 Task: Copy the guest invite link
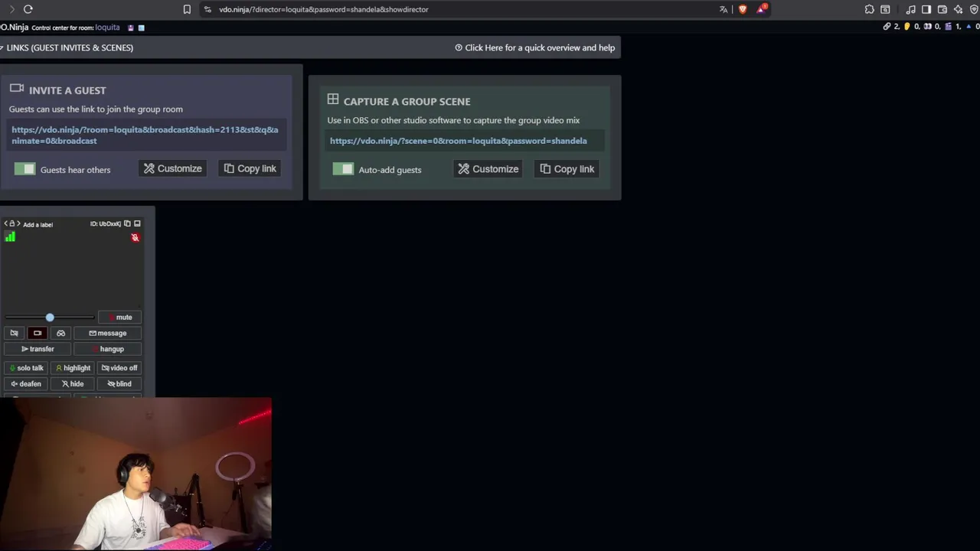tap(250, 168)
